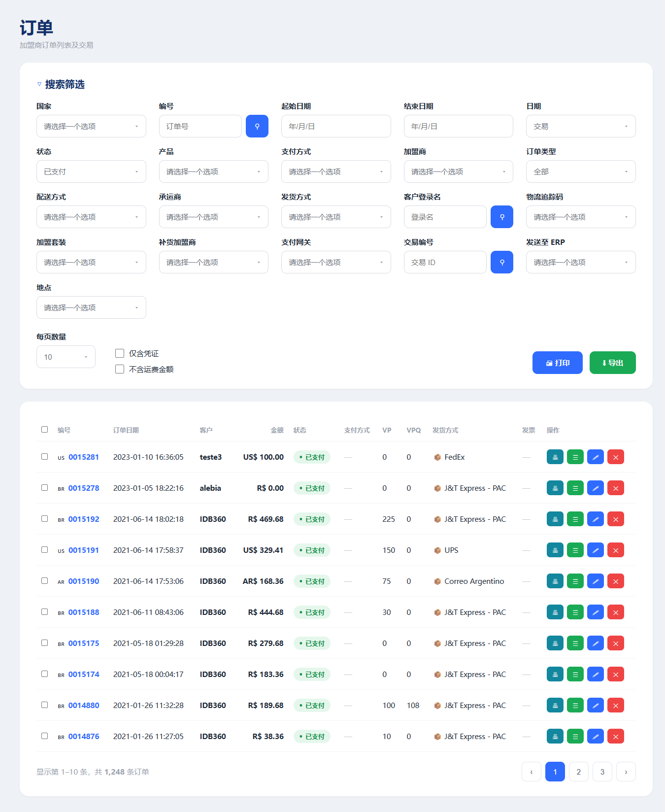
Task: Open the 加盟商 franchisee dropdown
Action: pos(459,171)
